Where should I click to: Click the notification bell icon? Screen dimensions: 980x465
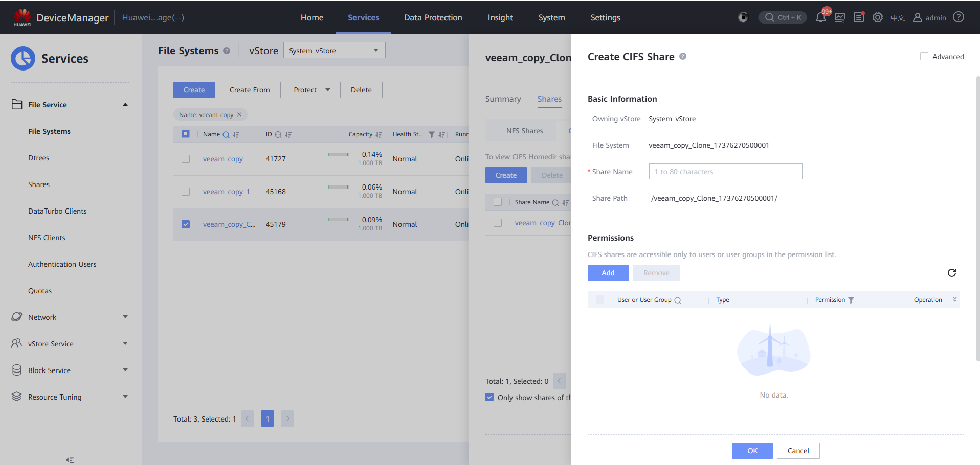pyautogui.click(x=820, y=17)
